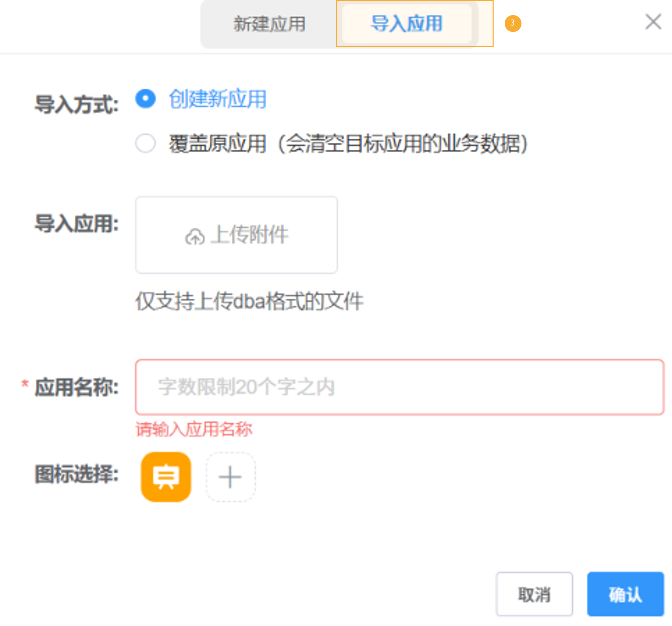This screenshot has height=626, width=672.
Task: Click the 仅支持上传dba格式的文件 hint text
Action: pyautogui.click(x=249, y=301)
